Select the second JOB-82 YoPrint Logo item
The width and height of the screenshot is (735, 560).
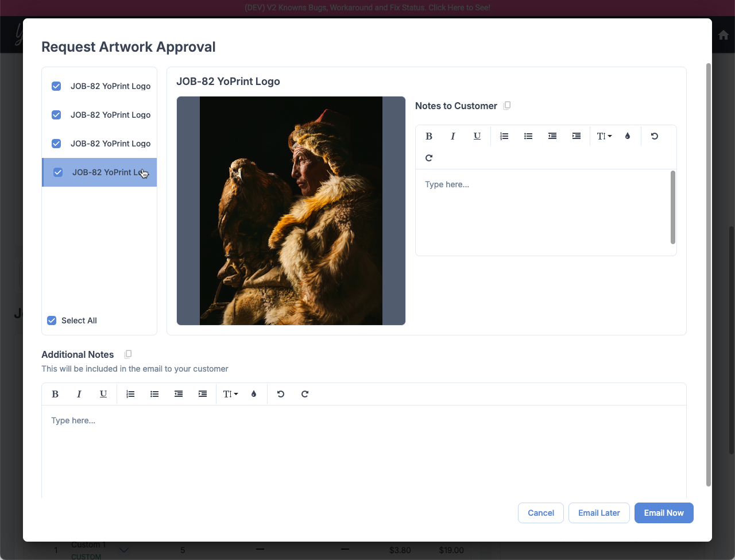(110, 115)
